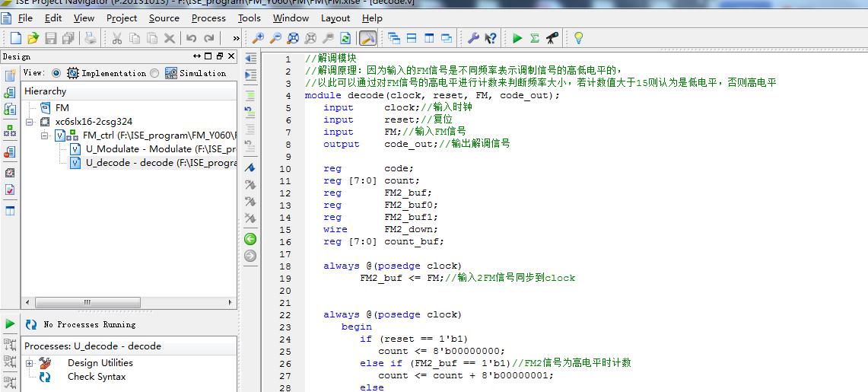Click the Zoom In magnifier icon

coord(258,38)
